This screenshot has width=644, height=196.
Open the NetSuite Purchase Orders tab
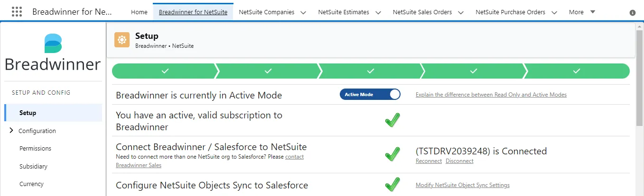(511, 12)
